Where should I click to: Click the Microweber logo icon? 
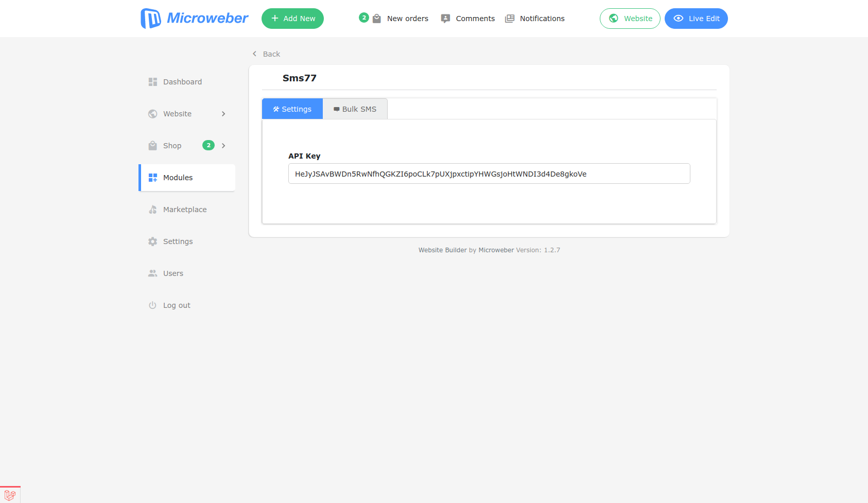click(x=150, y=19)
